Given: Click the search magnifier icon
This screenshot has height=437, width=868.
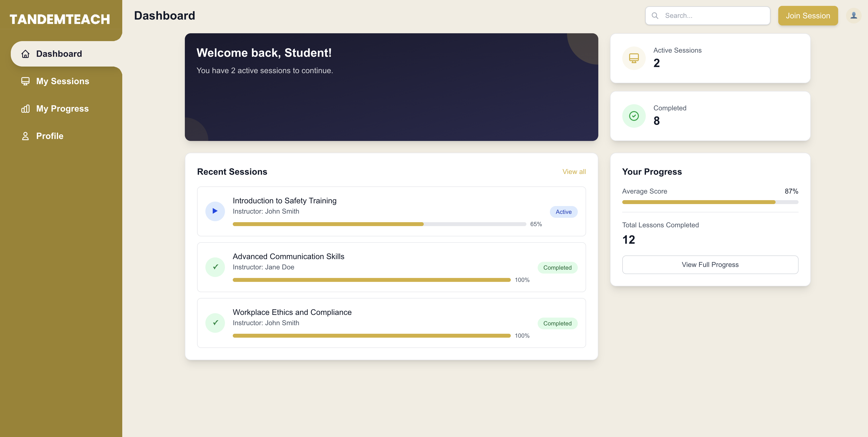Looking at the screenshot, I should coord(655,15).
